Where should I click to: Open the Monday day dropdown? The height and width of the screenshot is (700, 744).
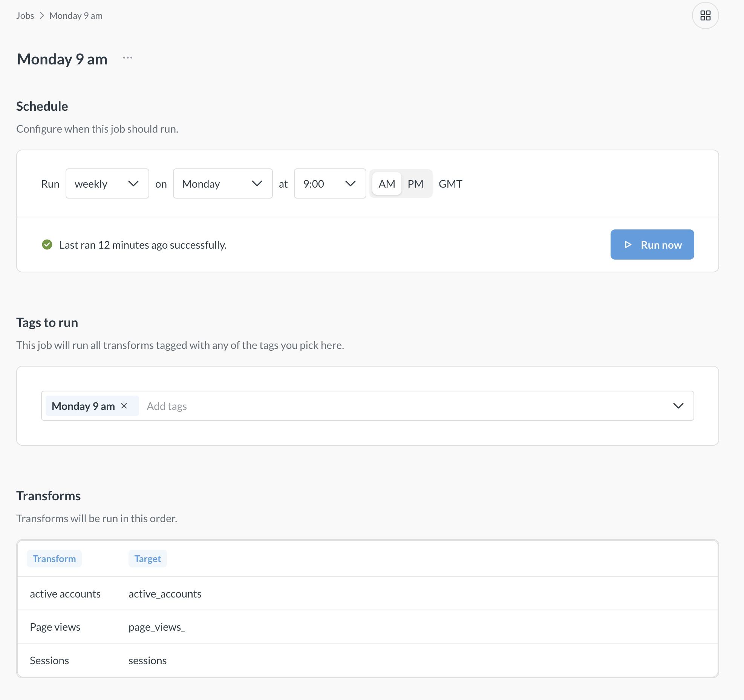click(x=222, y=184)
